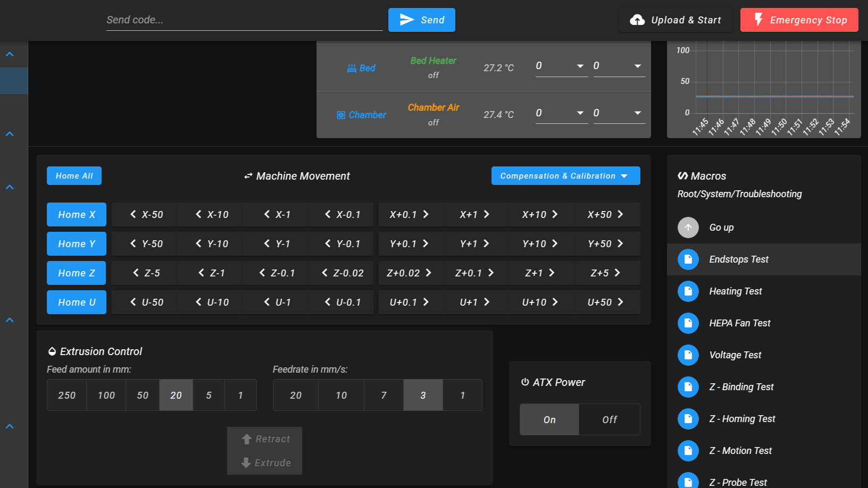Run the Endstops Test macro
The image size is (868, 488).
(764, 259)
